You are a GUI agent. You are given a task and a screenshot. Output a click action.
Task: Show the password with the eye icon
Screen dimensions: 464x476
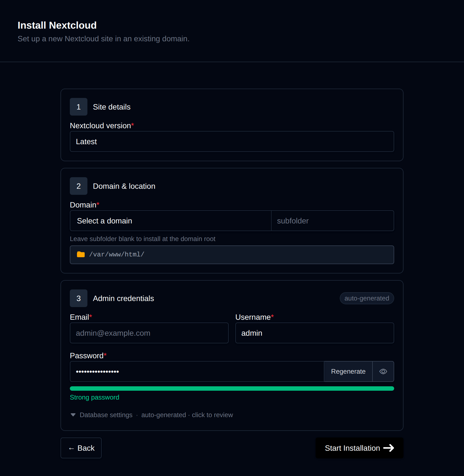[383, 371]
